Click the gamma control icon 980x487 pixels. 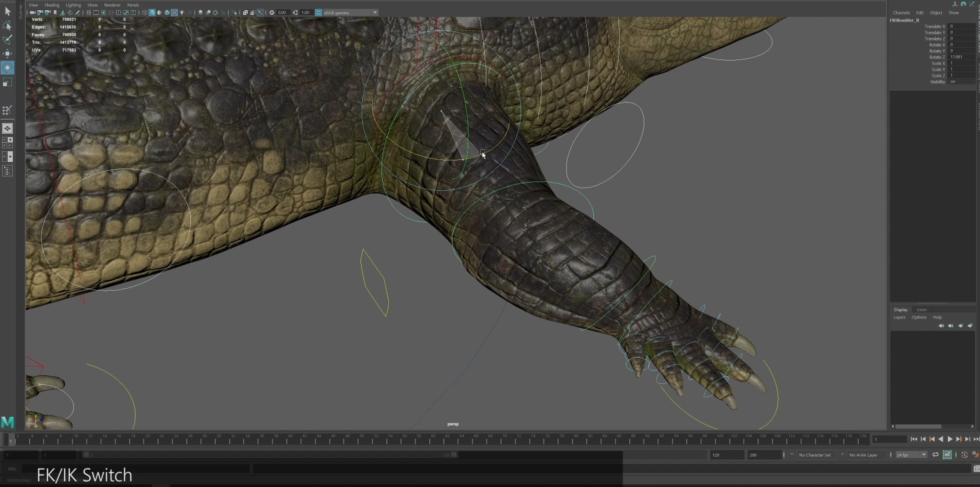295,12
